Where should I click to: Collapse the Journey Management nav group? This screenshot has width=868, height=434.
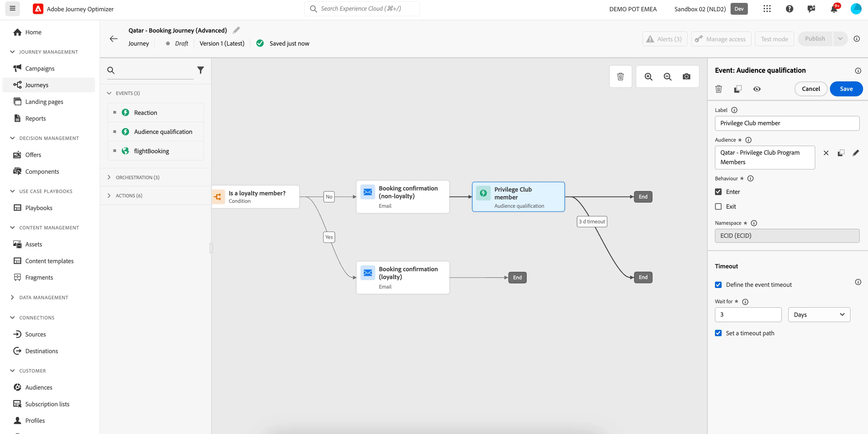[x=12, y=52]
